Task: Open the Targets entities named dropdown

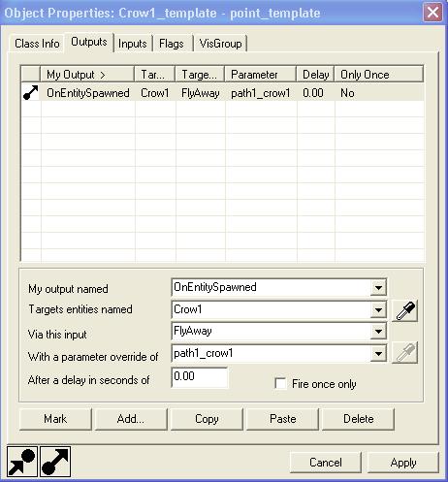Action: click(378, 310)
